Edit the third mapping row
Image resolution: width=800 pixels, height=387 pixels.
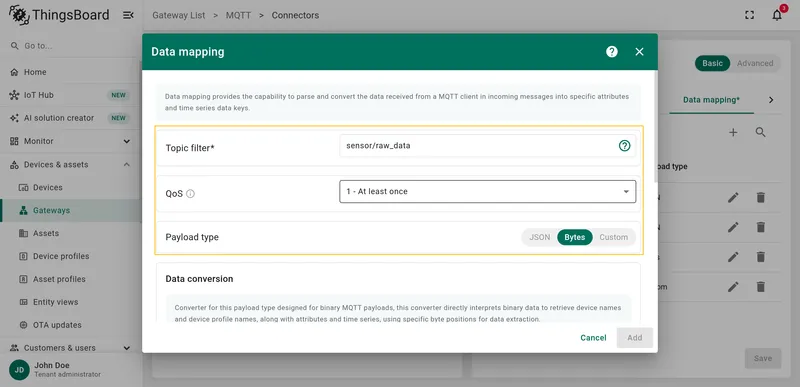[x=733, y=256]
